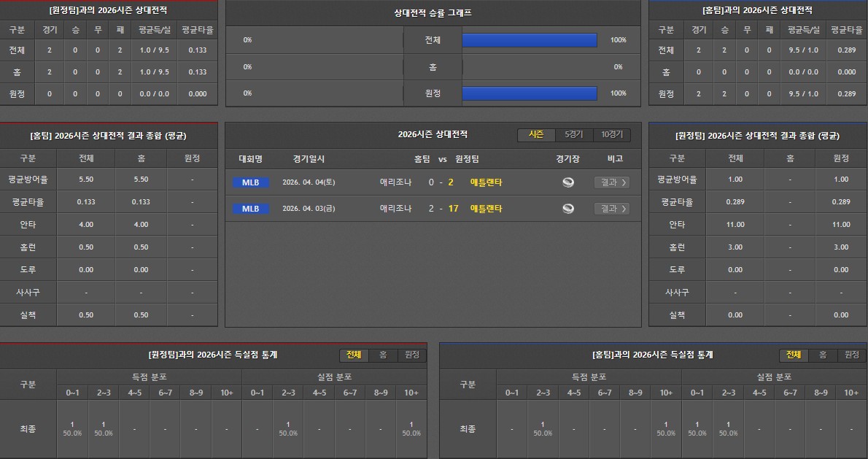Viewport: 868px width, 459px height.
Task: Select 홈 filter in left 득실점 통계 panel
Action: (x=383, y=355)
